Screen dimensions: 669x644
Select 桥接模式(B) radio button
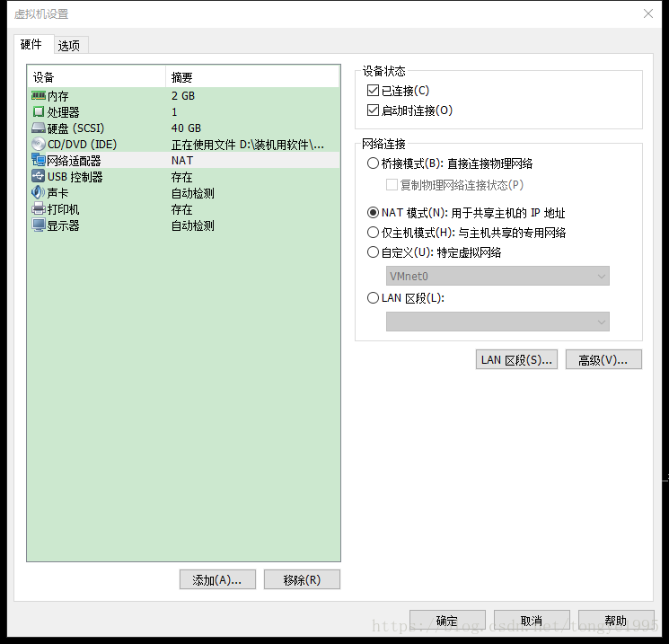(x=373, y=163)
